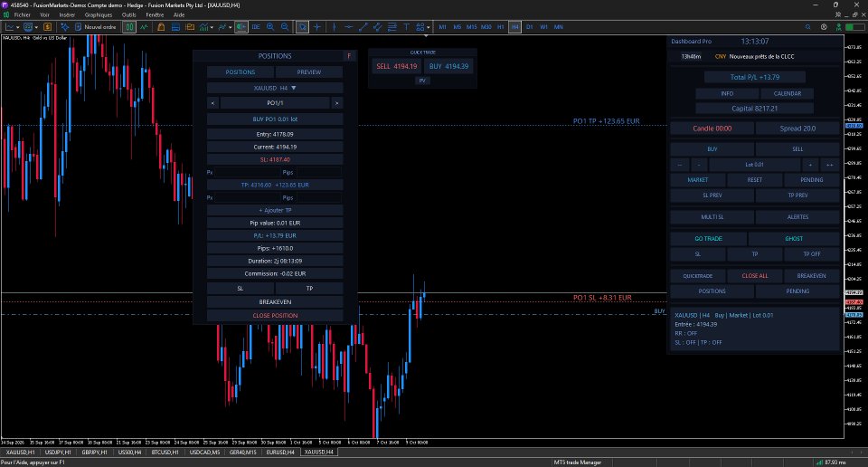Image resolution: width=868 pixels, height=467 pixels.
Task: Select the standard cursor tool
Action: (x=302, y=26)
